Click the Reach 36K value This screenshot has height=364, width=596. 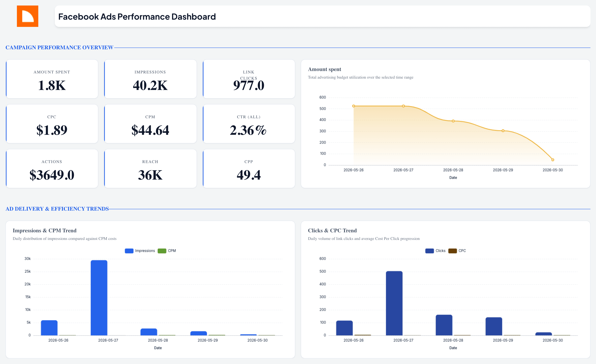point(150,175)
